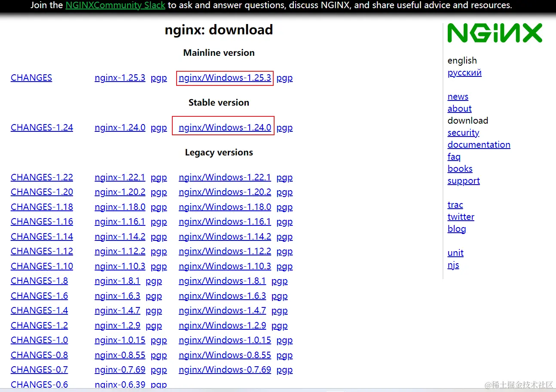Click the 'Stable version' heading

point(219,103)
